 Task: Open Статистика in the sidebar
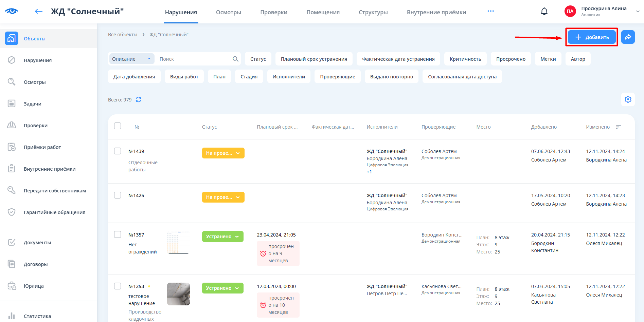tap(37, 316)
